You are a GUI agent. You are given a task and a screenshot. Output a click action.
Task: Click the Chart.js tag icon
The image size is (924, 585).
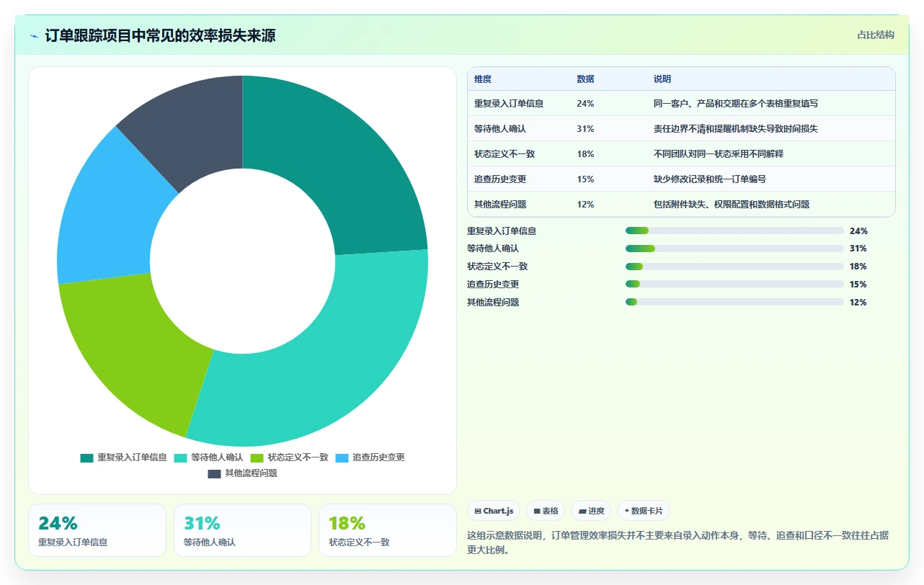click(x=478, y=511)
